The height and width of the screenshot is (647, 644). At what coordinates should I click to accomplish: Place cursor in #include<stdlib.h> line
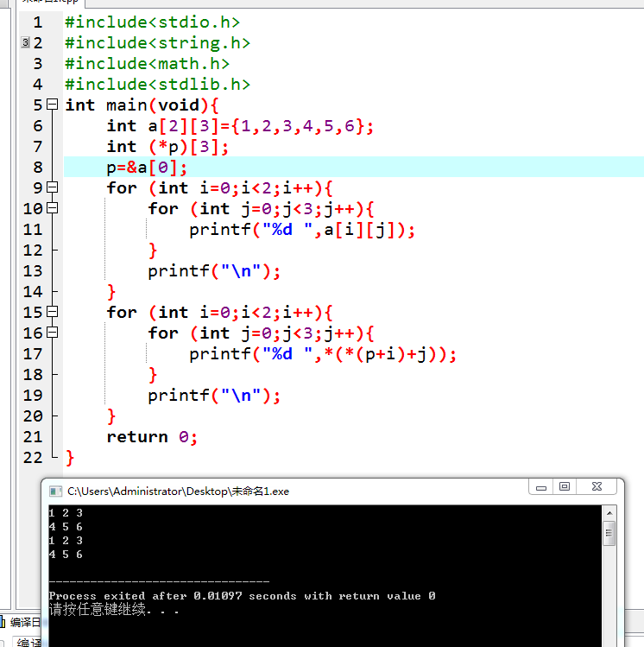[157, 84]
